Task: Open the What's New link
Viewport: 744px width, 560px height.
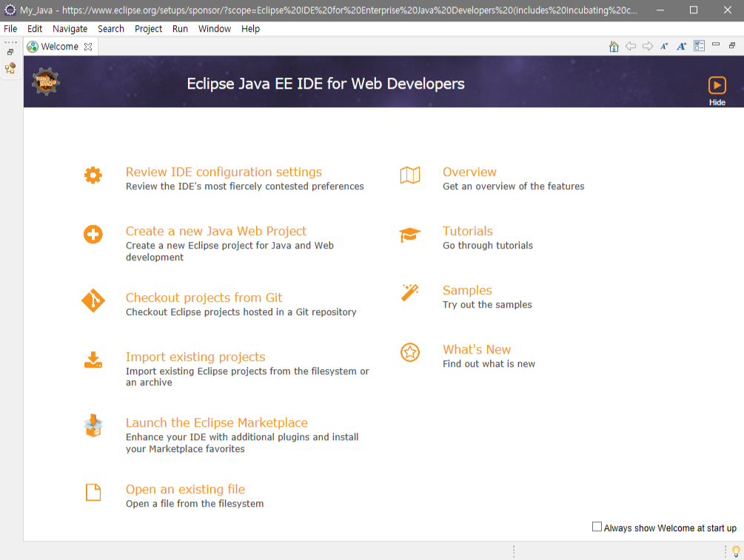Action: pos(477,349)
